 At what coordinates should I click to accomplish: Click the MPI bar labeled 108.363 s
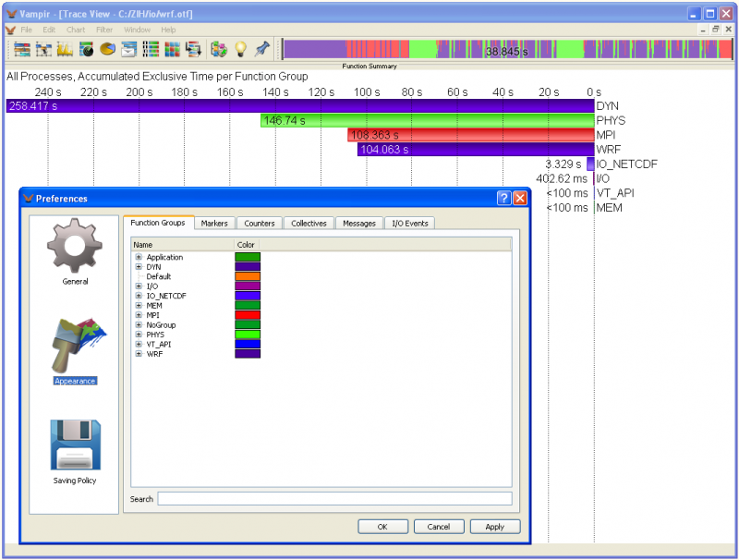[x=471, y=135]
